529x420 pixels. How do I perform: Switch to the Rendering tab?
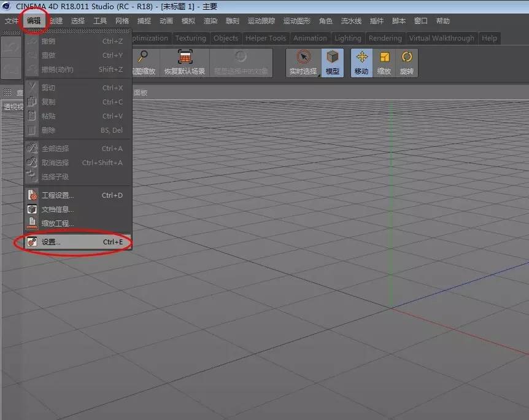tap(385, 38)
